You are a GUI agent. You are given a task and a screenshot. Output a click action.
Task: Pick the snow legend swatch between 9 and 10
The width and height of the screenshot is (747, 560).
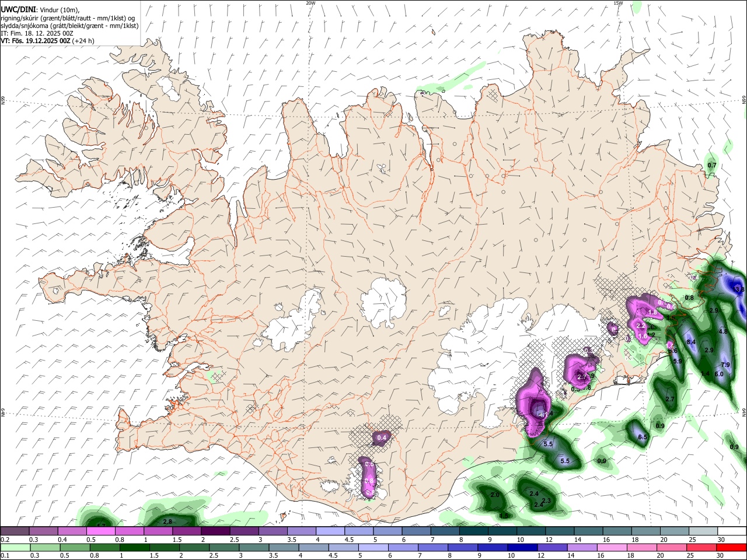(502, 531)
